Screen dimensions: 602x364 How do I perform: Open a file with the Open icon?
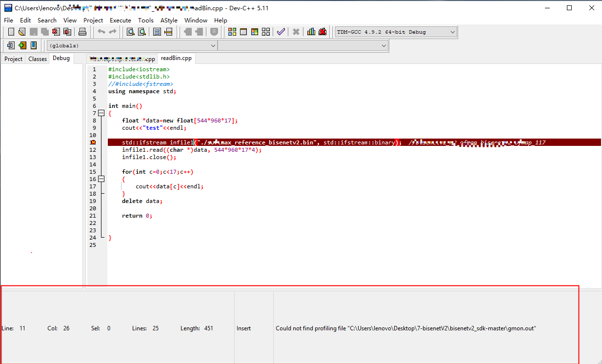coord(22,31)
